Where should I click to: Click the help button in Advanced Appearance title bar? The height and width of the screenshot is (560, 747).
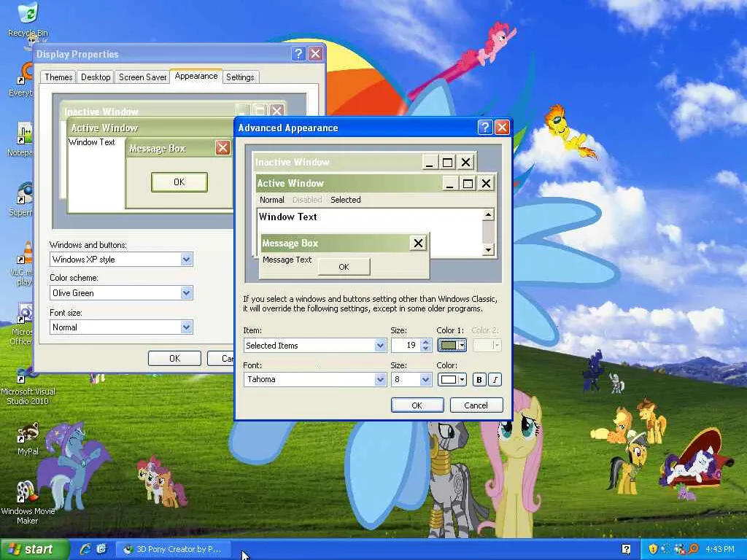[x=484, y=127]
